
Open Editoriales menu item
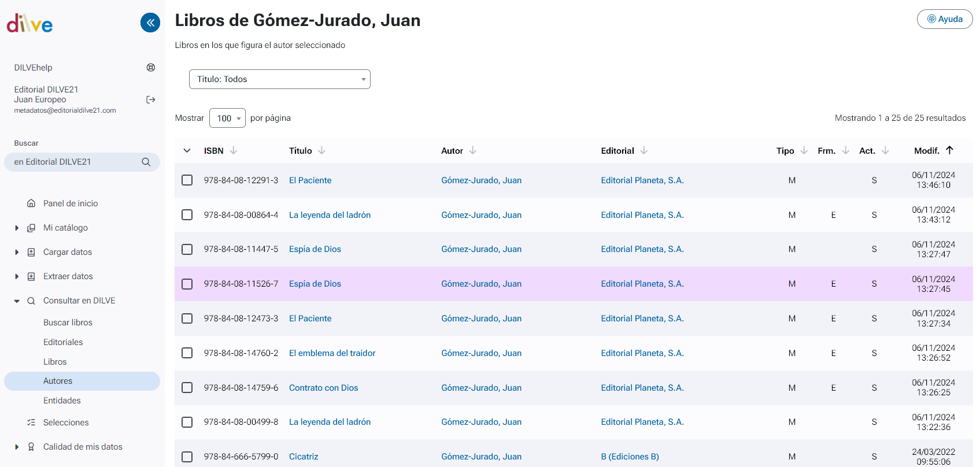point(63,342)
